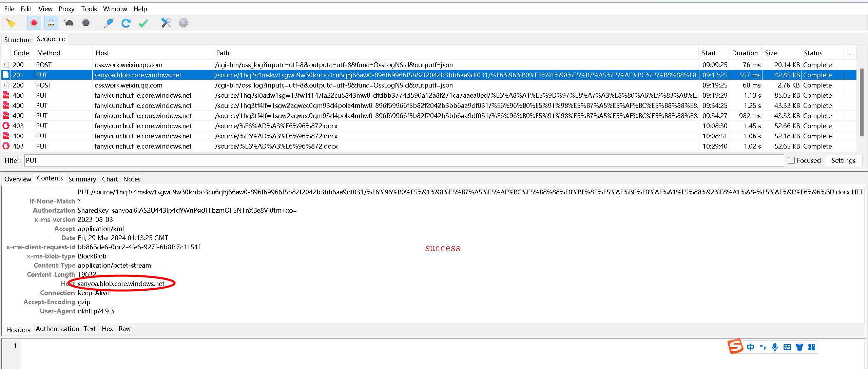
Task: Open Compose with the blue pen icon
Action: (109, 23)
